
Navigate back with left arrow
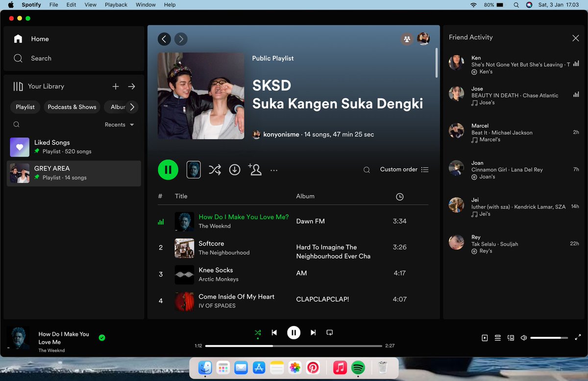click(165, 39)
